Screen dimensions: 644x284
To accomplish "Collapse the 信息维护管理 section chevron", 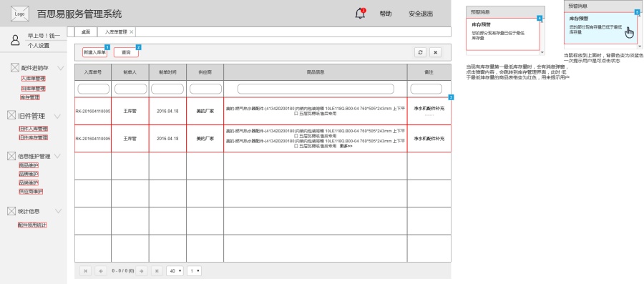I will click(x=57, y=156).
